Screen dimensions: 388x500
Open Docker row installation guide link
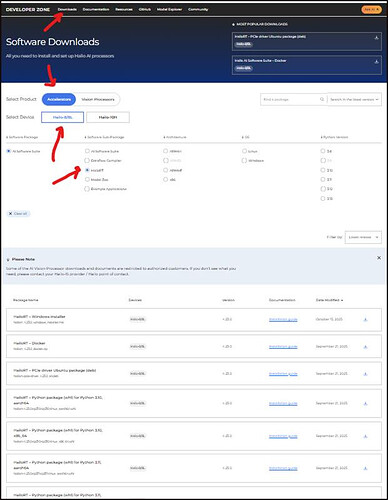click(x=283, y=347)
